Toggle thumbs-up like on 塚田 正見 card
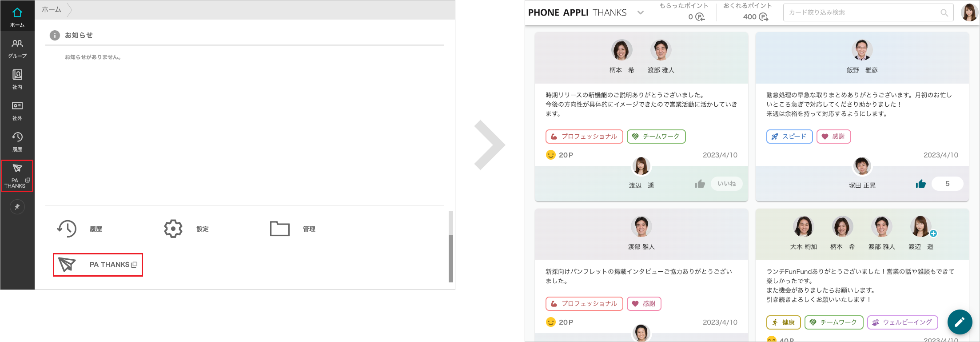 tap(920, 184)
